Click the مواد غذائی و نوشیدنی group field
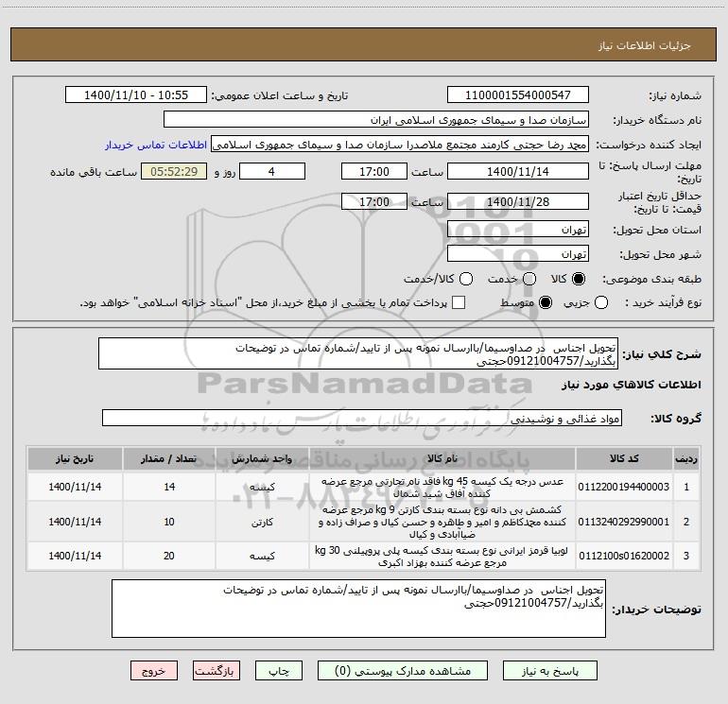This screenshot has width=728, height=704. [361, 418]
